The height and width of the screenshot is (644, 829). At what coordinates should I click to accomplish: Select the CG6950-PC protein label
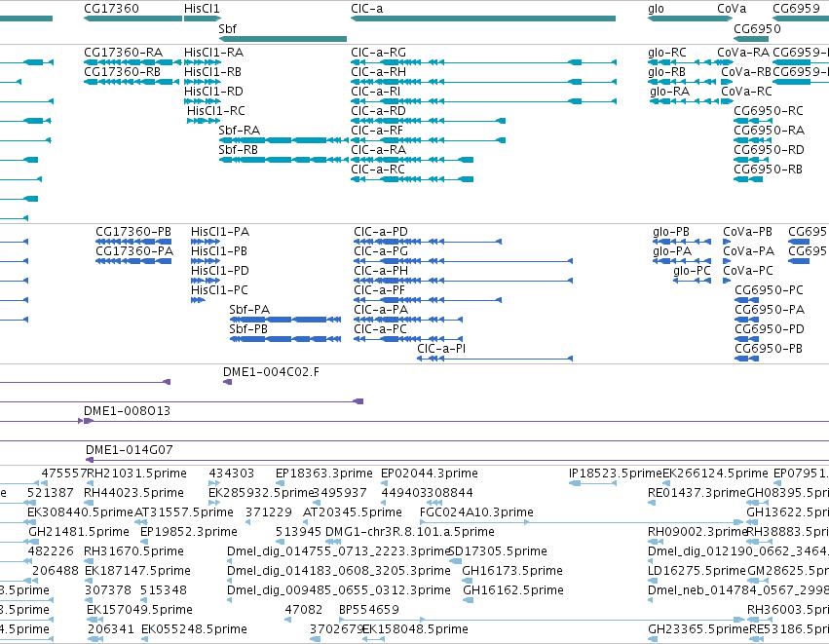770,290
